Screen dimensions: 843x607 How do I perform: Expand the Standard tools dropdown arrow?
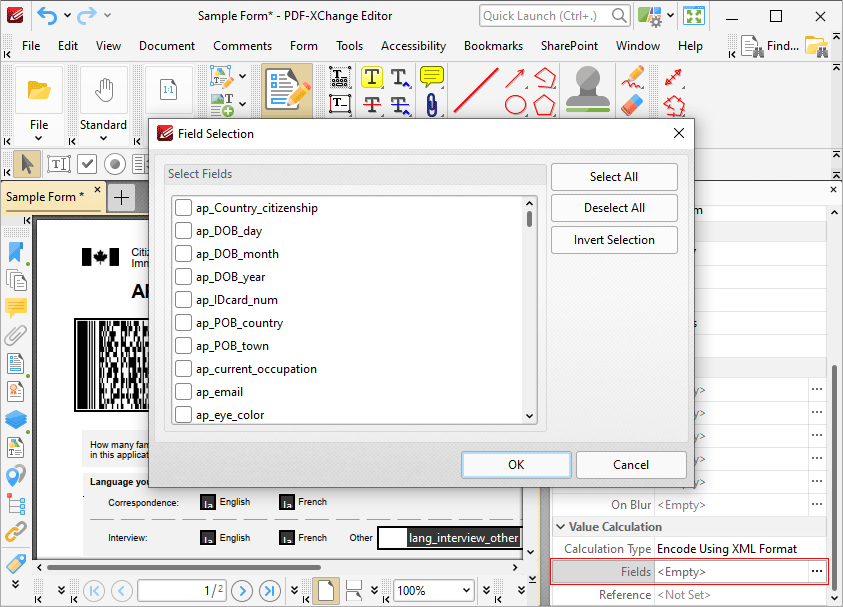(x=104, y=138)
